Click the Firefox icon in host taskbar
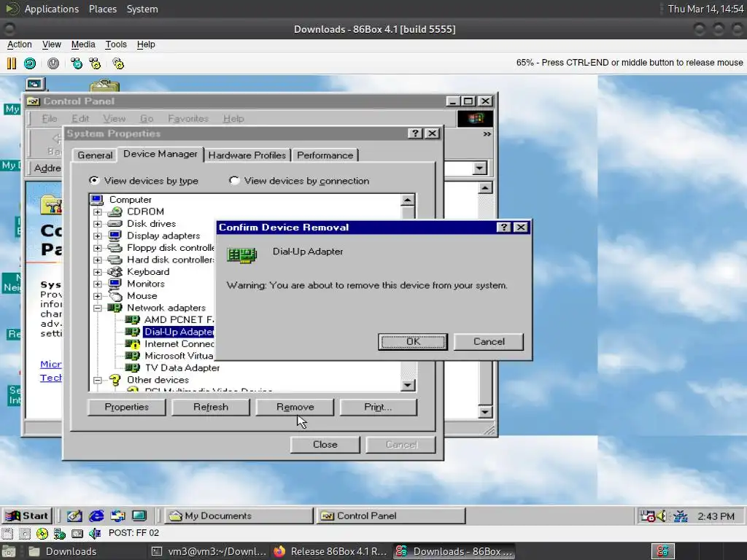 point(279,551)
